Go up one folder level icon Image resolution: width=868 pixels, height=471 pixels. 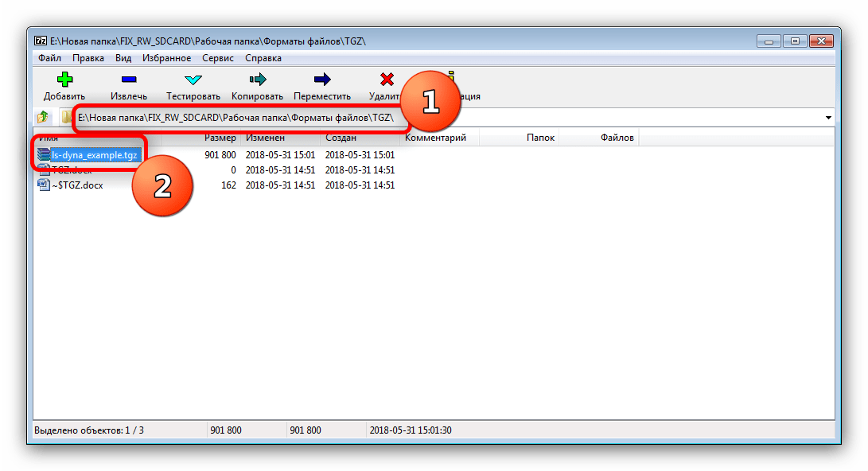pyautogui.click(x=43, y=118)
